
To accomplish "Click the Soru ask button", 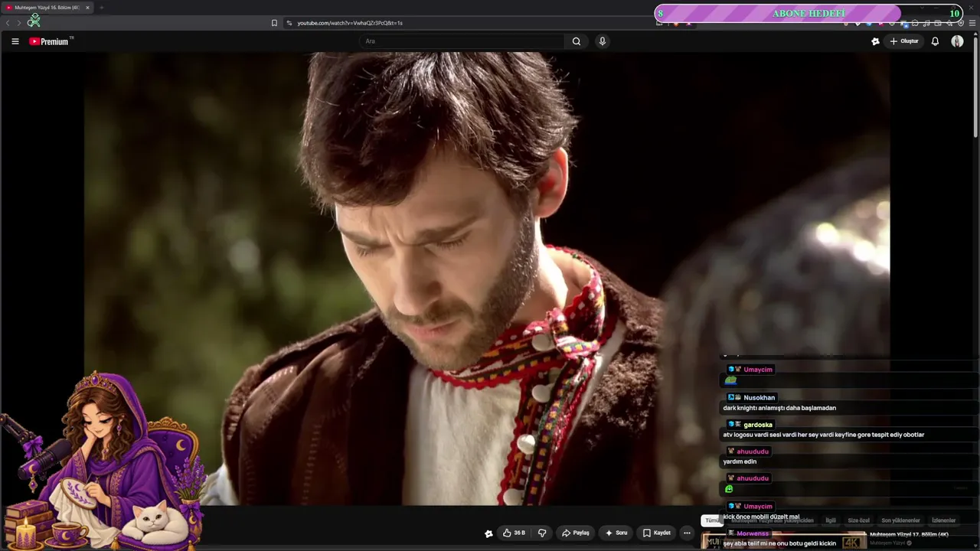I will click(616, 533).
